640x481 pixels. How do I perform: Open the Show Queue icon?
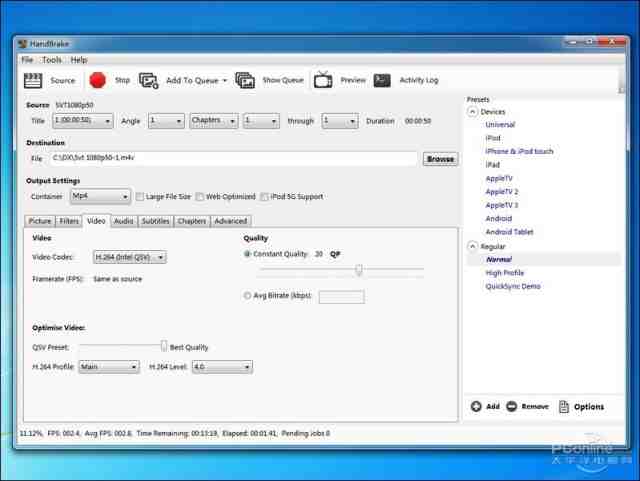245,80
